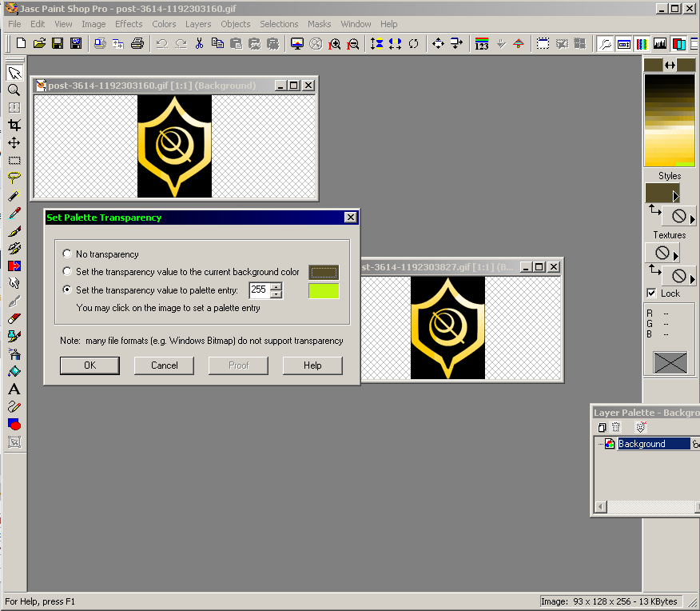
Task: Select the Freehand lasso tool
Action: point(14,178)
